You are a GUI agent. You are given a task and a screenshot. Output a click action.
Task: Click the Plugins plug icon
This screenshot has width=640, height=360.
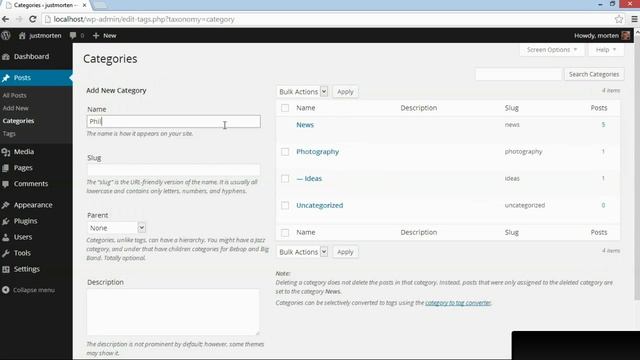click(x=6, y=221)
